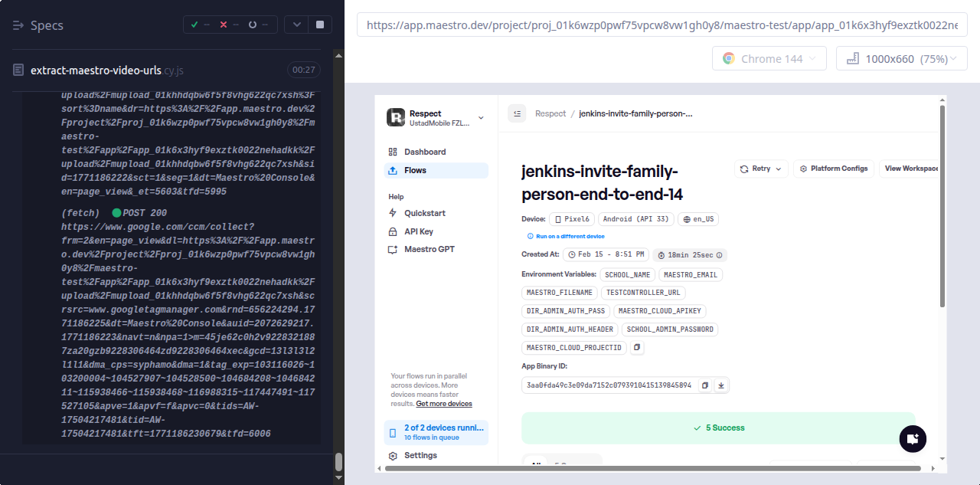The height and width of the screenshot is (485, 980).
Task: Open Platform Configs
Action: click(x=833, y=169)
